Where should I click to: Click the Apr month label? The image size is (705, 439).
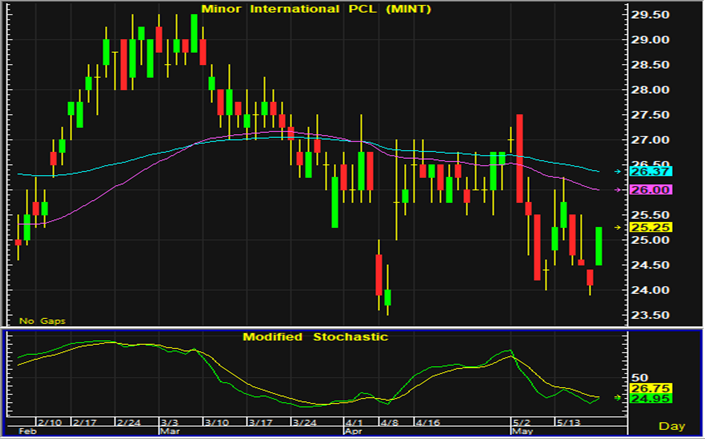point(353,431)
